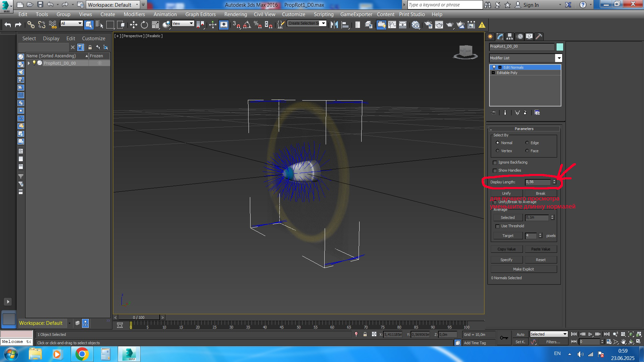644x362 pixels.
Task: Select the Move tool in toolbar
Action: (x=133, y=25)
